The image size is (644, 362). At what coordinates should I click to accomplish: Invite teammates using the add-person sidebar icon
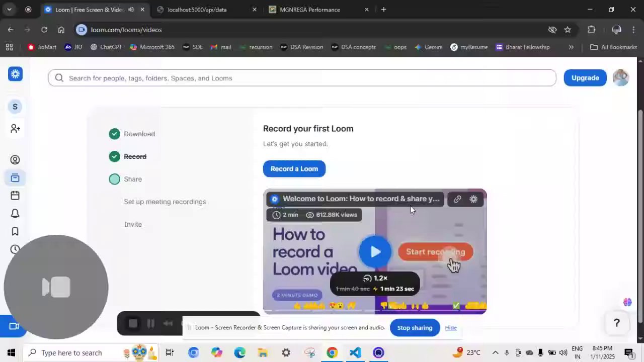15,129
